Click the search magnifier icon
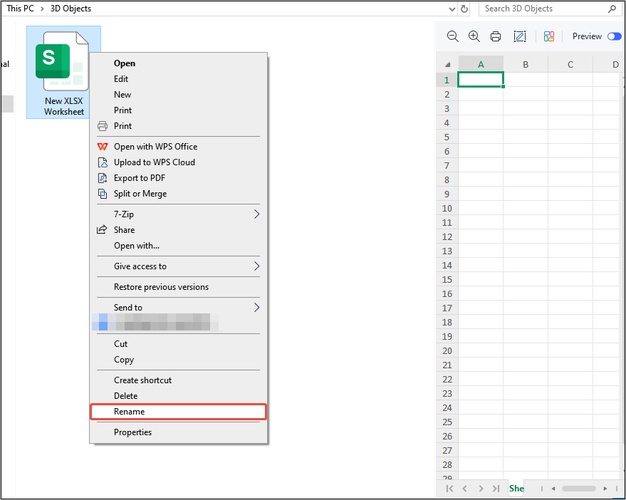This screenshot has width=626, height=500. click(x=612, y=8)
